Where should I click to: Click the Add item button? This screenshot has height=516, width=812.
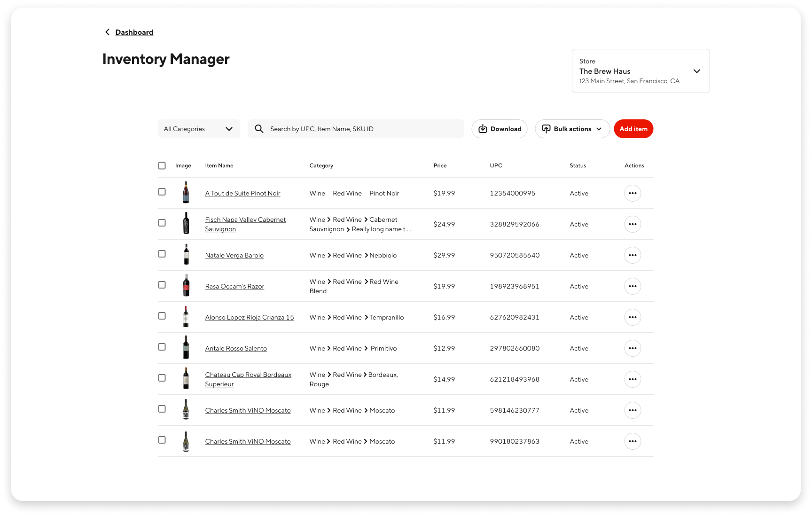(633, 128)
